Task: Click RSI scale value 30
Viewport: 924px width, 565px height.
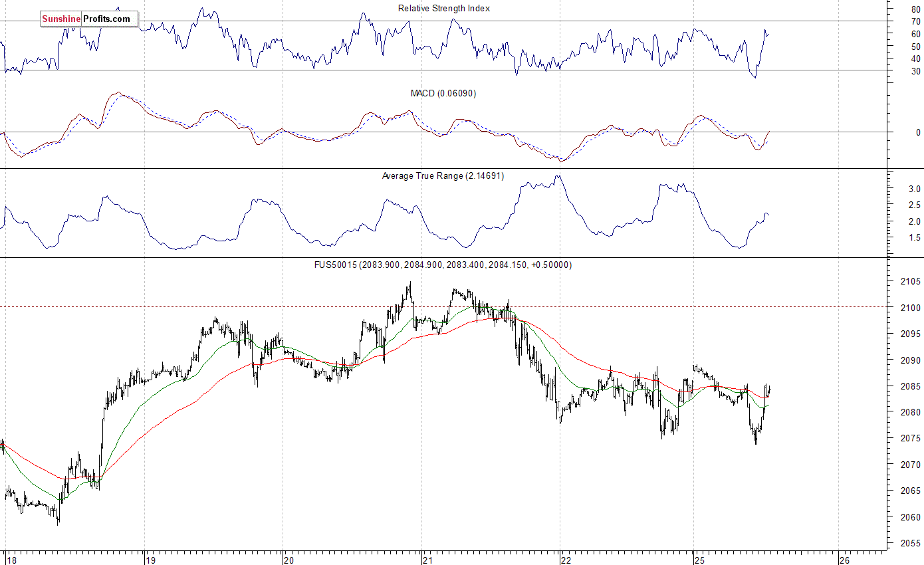Action: [916, 71]
